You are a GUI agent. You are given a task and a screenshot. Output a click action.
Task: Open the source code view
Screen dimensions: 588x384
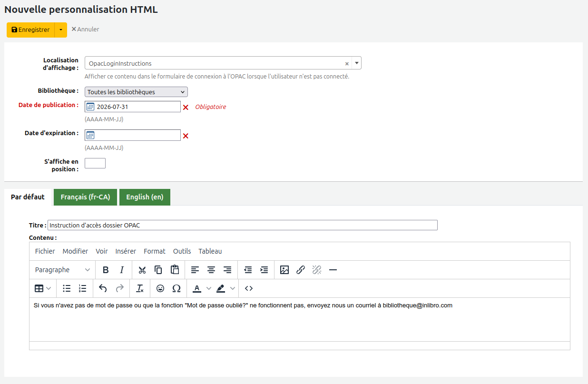(248, 288)
